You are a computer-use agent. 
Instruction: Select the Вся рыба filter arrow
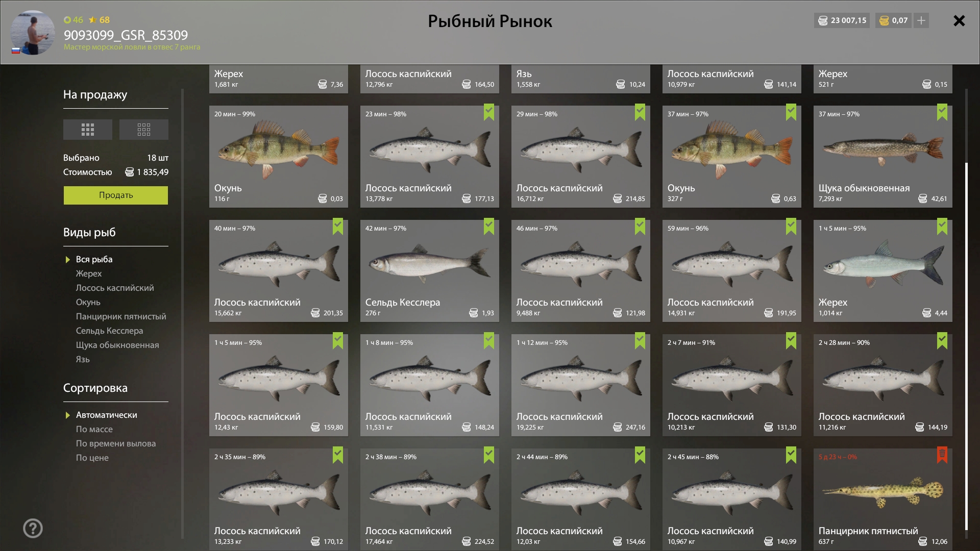68,260
